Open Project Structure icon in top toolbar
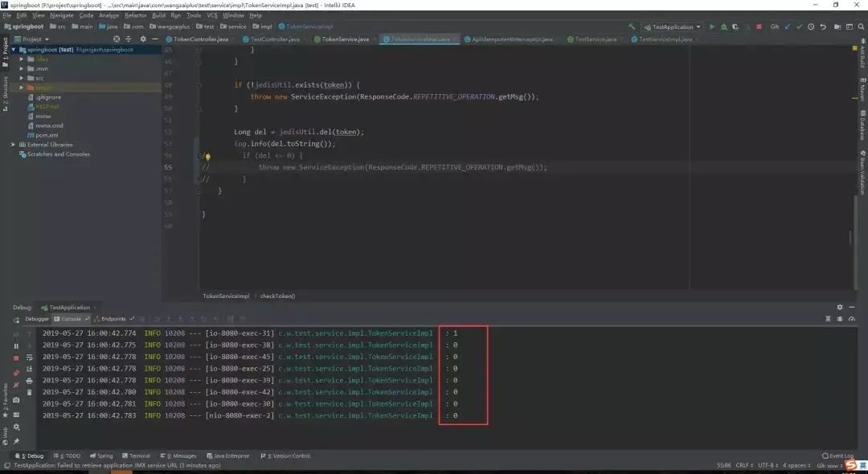Viewport: 868px width, 474px height. click(x=837, y=27)
